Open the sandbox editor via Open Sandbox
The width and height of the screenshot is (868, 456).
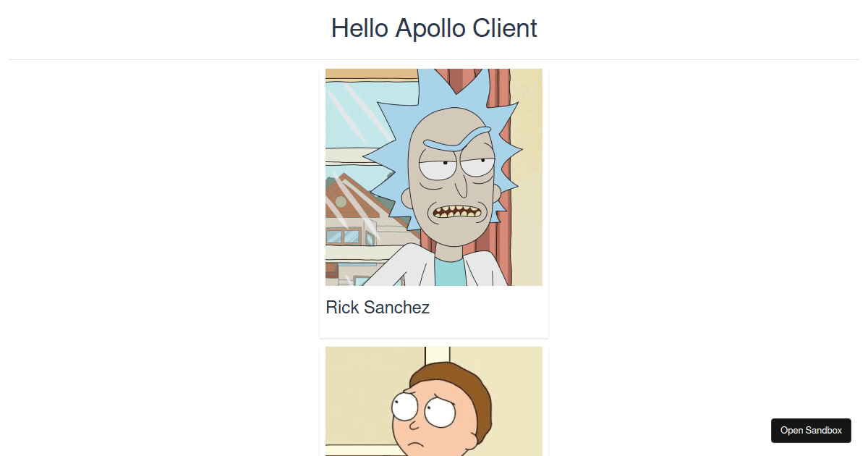tap(811, 430)
